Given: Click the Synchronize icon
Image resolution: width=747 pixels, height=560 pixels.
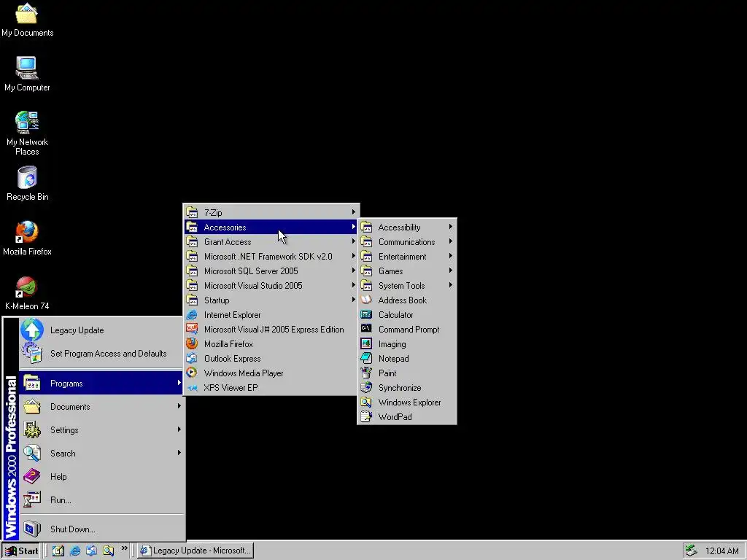Looking at the screenshot, I should tap(366, 388).
